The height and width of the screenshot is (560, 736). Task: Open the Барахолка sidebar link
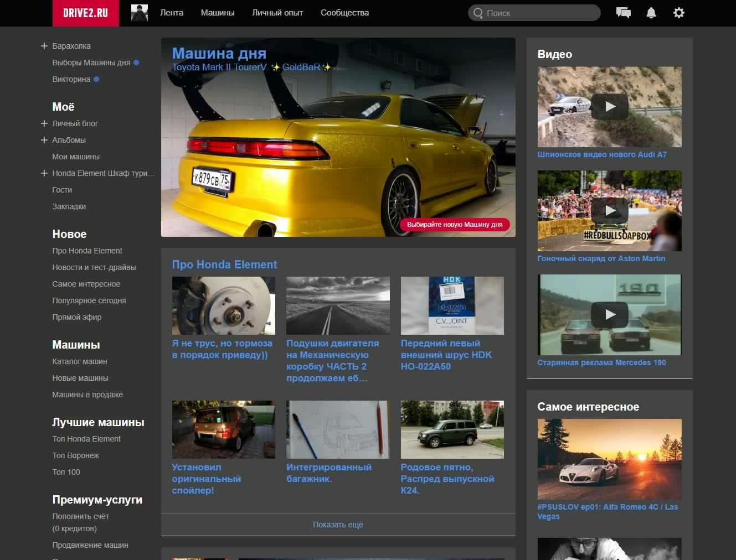71,46
